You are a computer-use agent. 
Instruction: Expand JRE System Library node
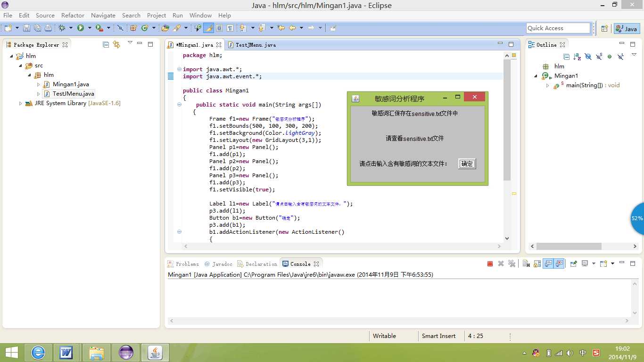coord(20,103)
